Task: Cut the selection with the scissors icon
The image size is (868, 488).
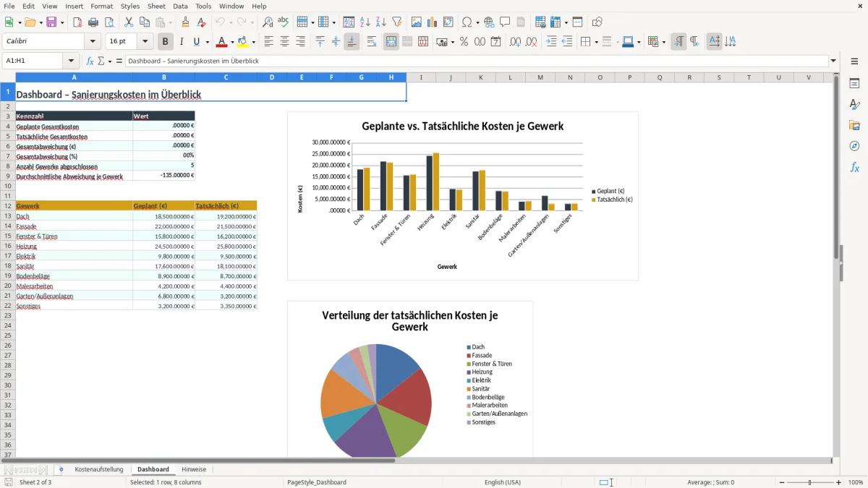Action: point(129,22)
